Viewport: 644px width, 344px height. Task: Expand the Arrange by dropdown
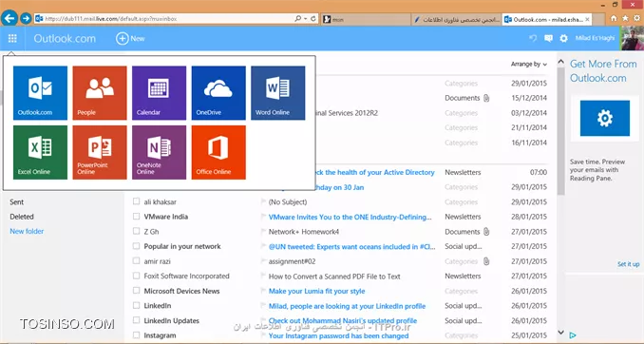pos(529,64)
